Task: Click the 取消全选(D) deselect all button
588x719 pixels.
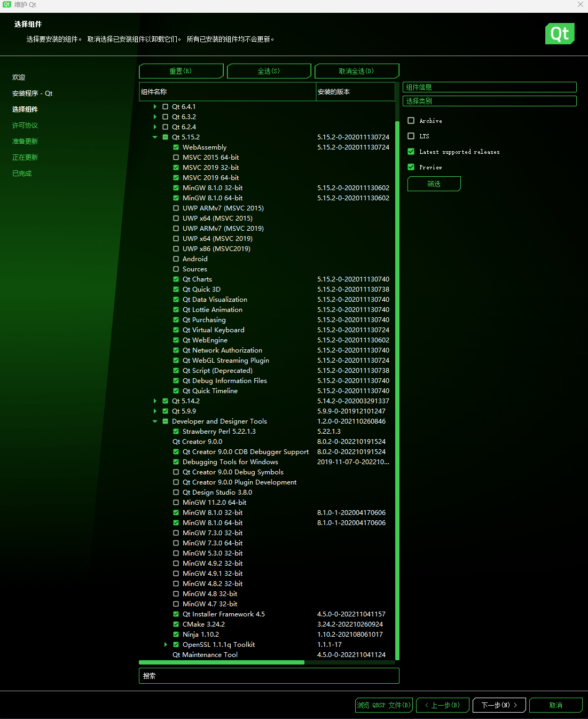Action: tap(357, 71)
